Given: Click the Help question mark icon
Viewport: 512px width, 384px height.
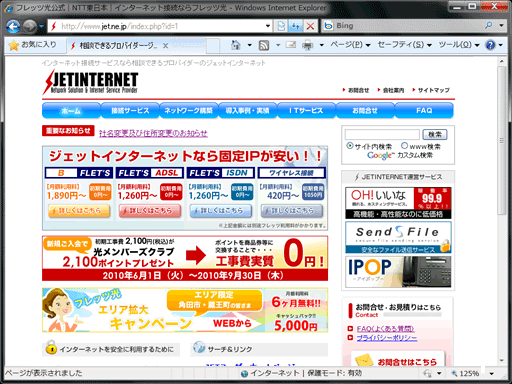Looking at the screenshot, I should [x=490, y=45].
